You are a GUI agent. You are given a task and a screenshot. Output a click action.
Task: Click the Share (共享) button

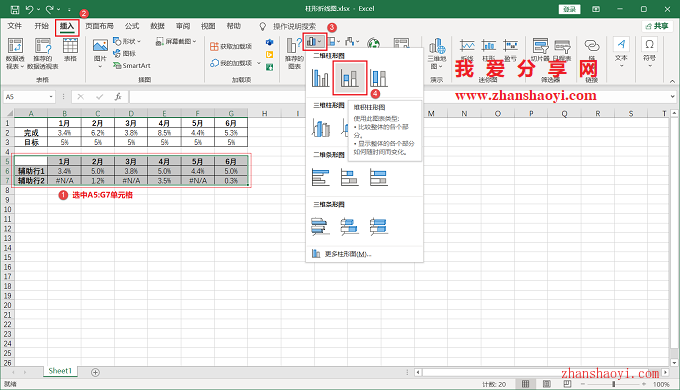pos(657,26)
